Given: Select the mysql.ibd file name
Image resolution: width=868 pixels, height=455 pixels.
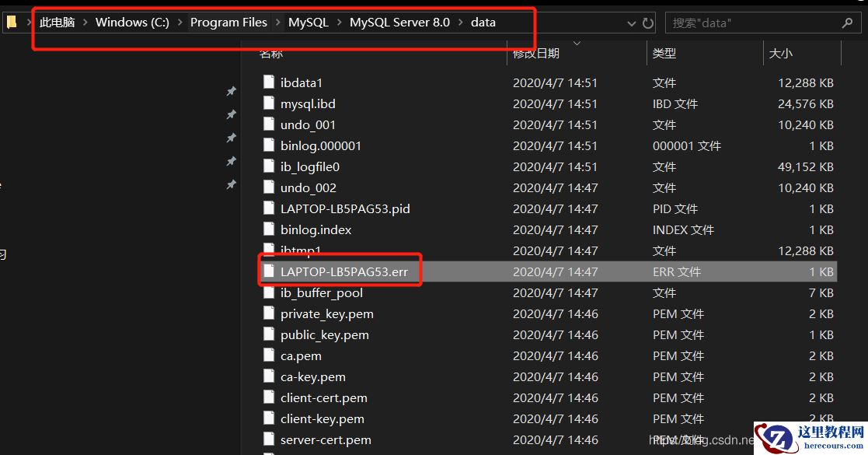Looking at the screenshot, I should click(308, 103).
